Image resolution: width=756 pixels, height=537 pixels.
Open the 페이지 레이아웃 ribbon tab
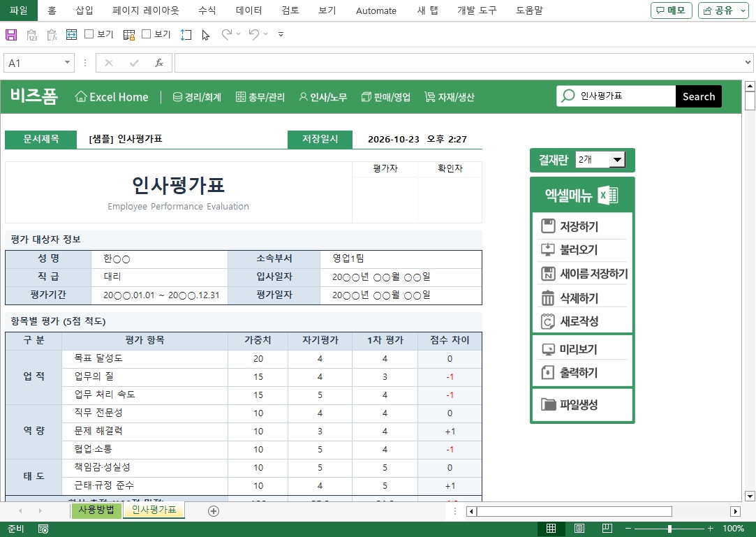pyautogui.click(x=146, y=10)
